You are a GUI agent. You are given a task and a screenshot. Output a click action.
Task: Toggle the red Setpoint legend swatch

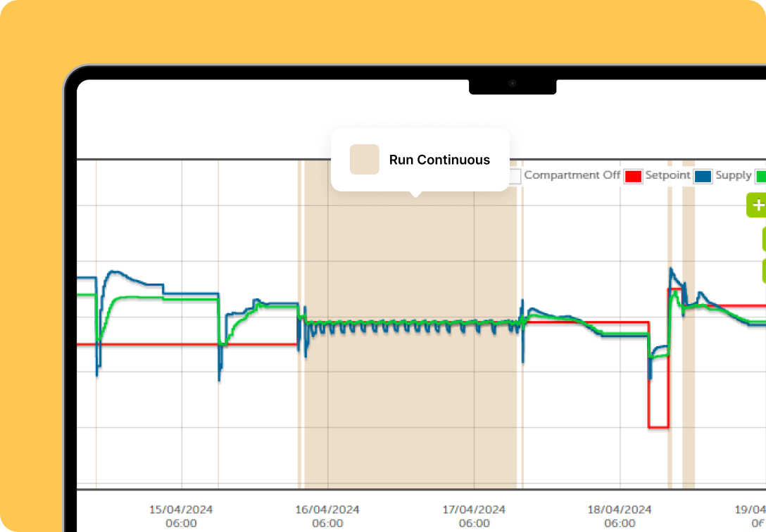tap(633, 176)
